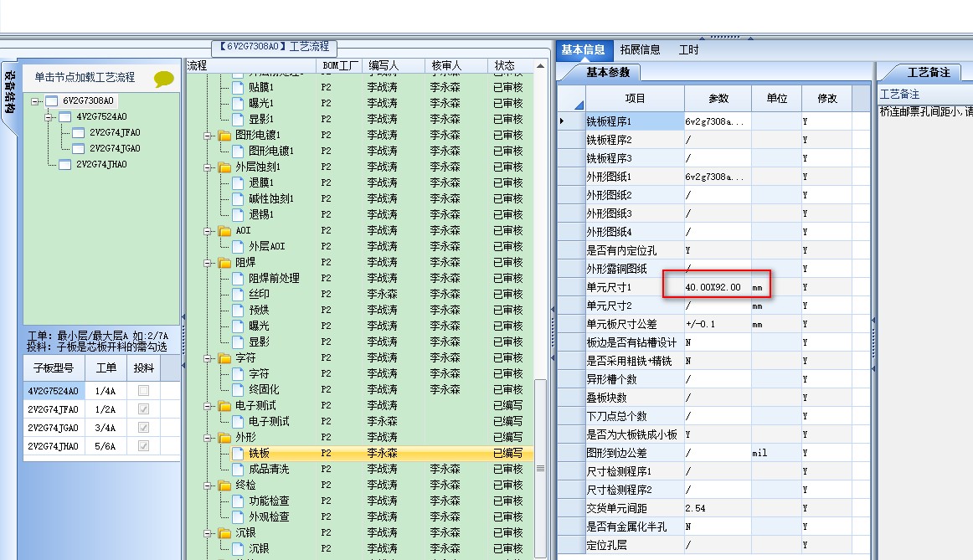The width and height of the screenshot is (973, 560).
Task: Collapse the 4V2G7524A0 tree node
Action: point(49,116)
